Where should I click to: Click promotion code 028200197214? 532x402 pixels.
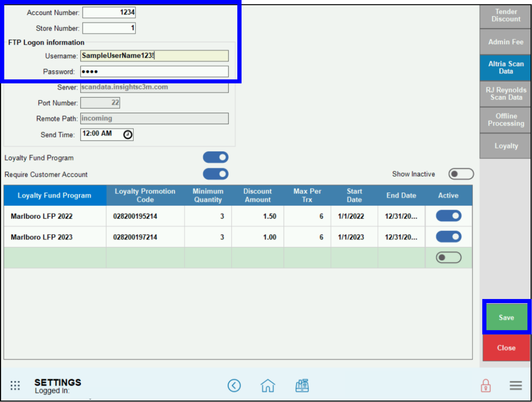pos(145,237)
